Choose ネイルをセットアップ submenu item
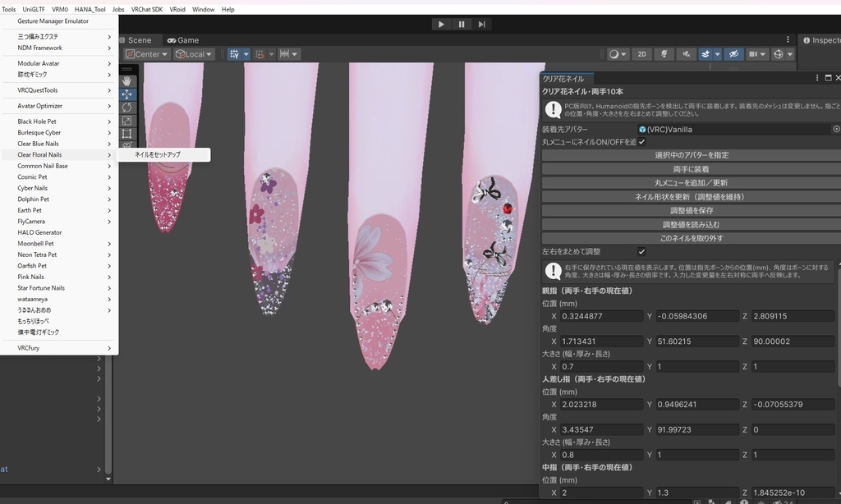 [163, 154]
